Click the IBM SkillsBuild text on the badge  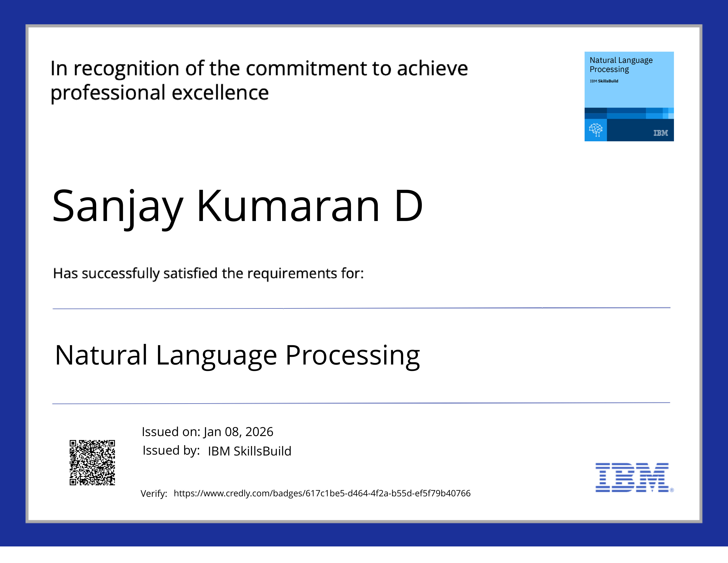point(604,81)
